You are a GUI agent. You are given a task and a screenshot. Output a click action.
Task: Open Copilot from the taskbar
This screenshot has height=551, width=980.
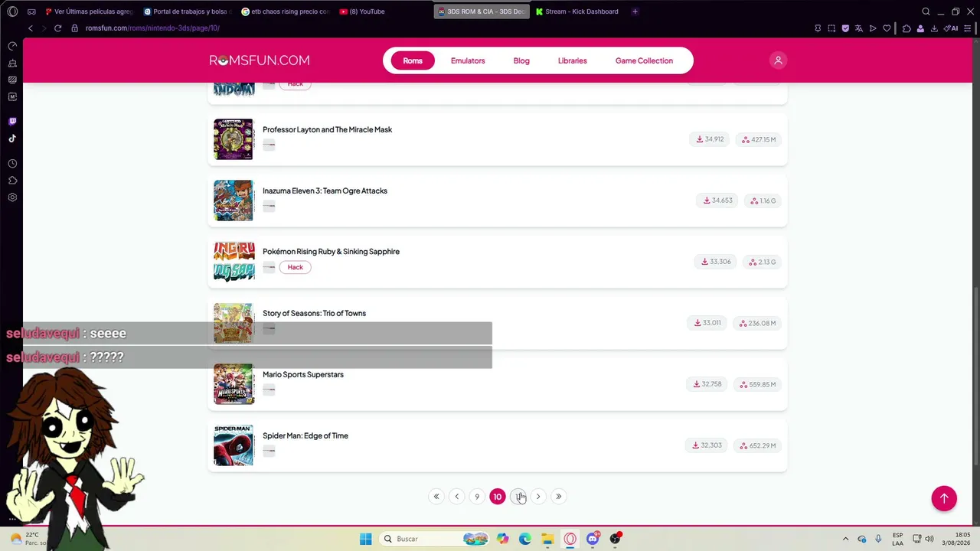[x=502, y=539]
